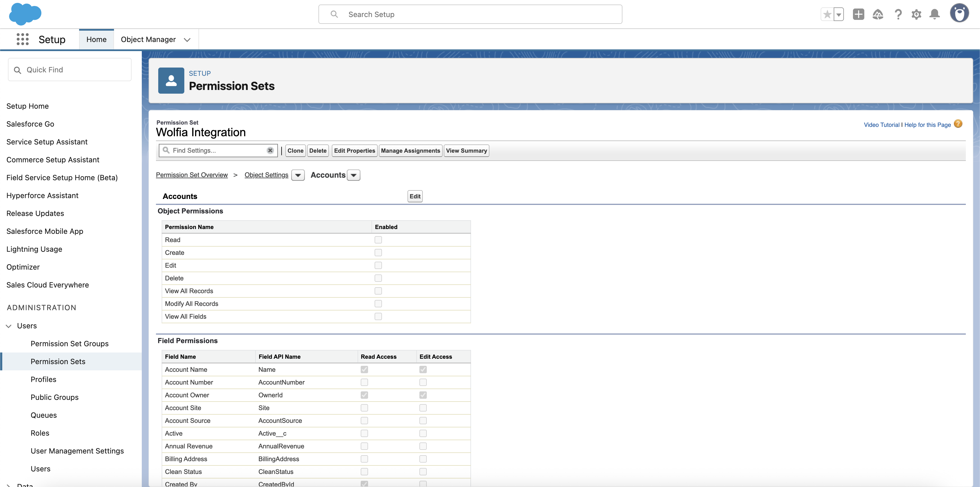Open the Help question mark menu
The width and height of the screenshot is (980, 487).
(898, 14)
